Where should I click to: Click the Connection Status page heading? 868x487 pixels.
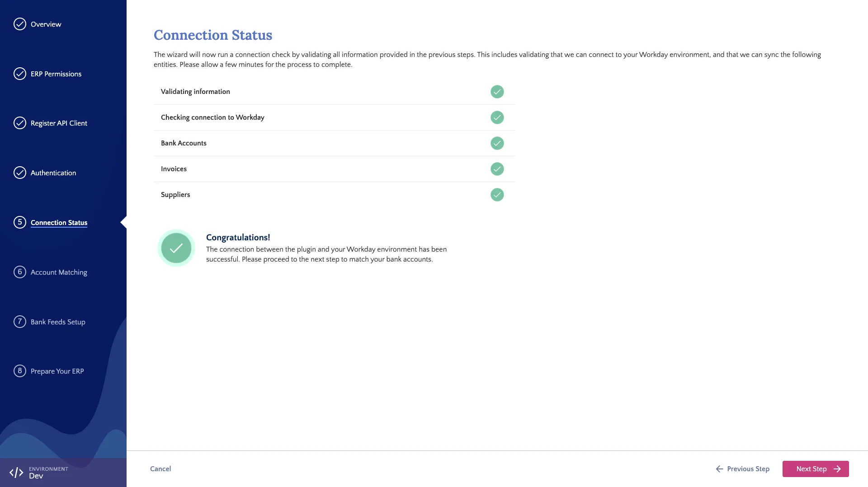pos(213,35)
